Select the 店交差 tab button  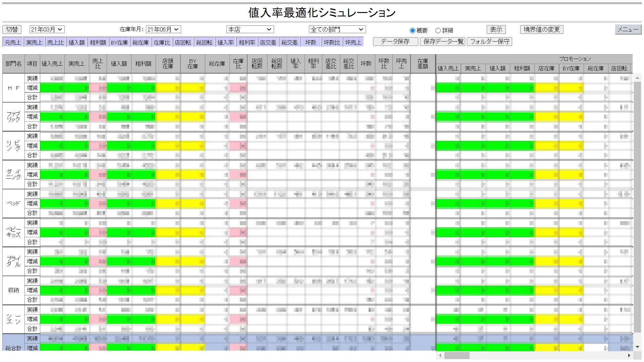click(x=268, y=42)
